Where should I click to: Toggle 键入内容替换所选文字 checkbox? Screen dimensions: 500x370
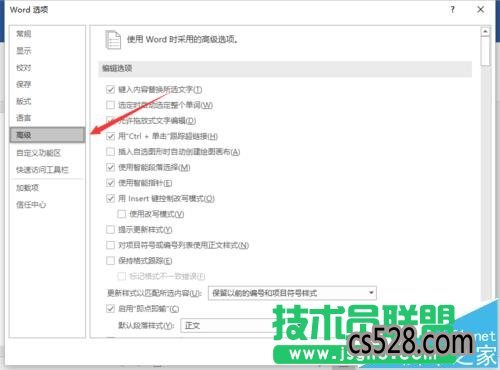pos(110,89)
